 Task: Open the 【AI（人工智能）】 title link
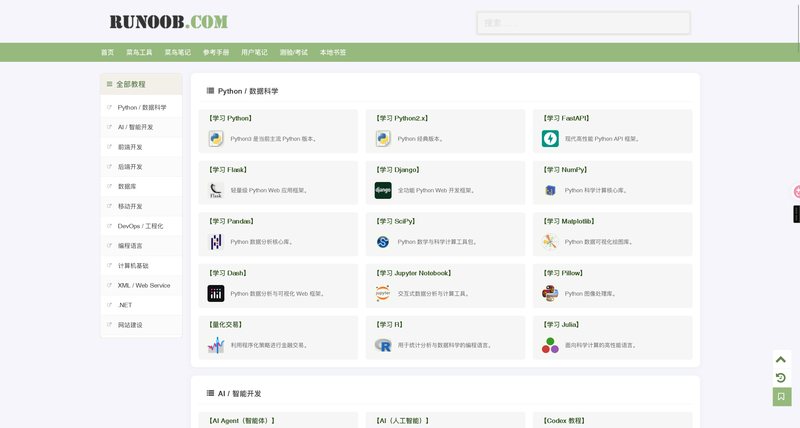[402, 421]
